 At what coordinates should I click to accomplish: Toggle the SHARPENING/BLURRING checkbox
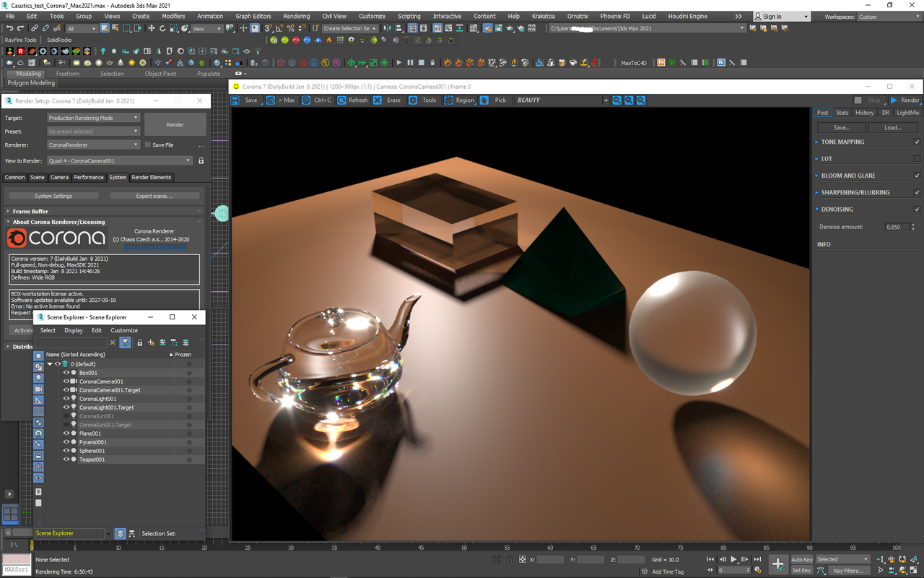(917, 192)
